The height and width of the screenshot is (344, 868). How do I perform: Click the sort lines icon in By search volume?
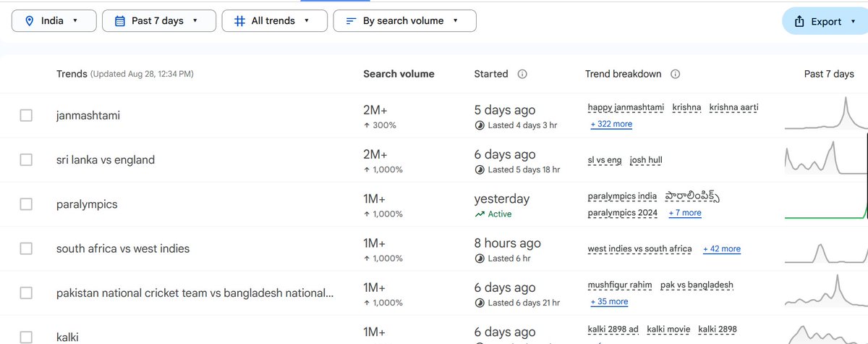[x=351, y=21]
